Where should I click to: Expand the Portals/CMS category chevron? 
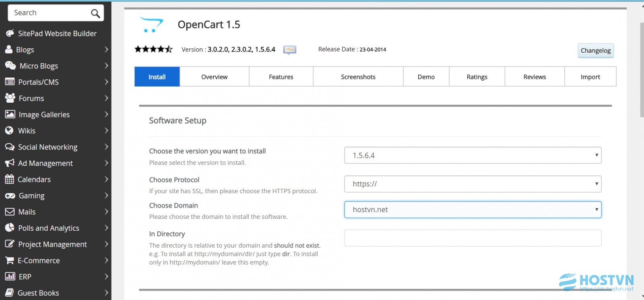[106, 82]
